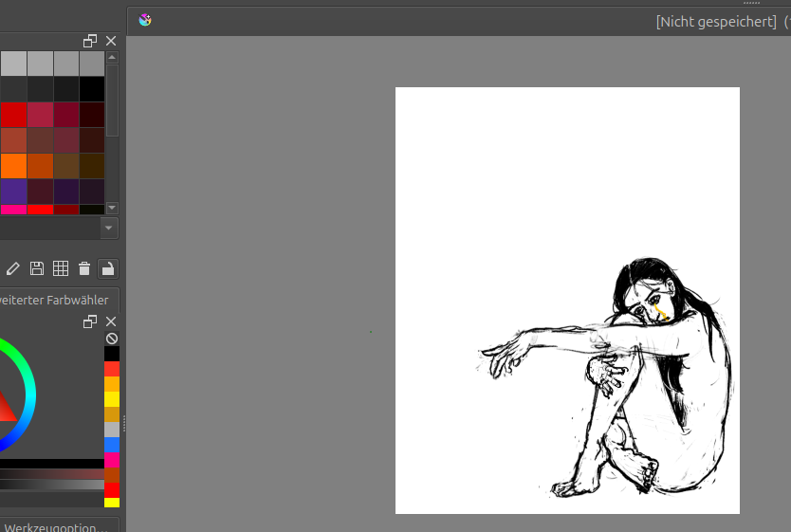This screenshot has width=791, height=532.
Task: Click the clear color history icon
Action: click(112, 339)
